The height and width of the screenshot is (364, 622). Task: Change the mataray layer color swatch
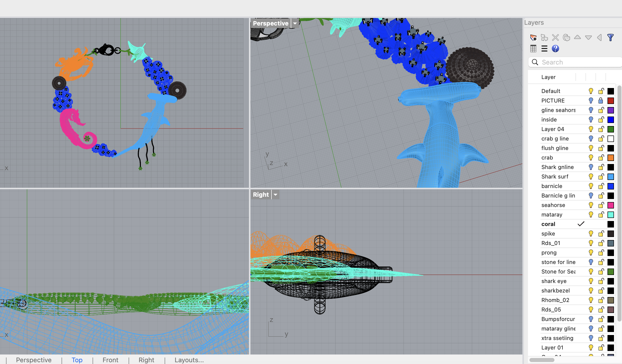coord(611,214)
